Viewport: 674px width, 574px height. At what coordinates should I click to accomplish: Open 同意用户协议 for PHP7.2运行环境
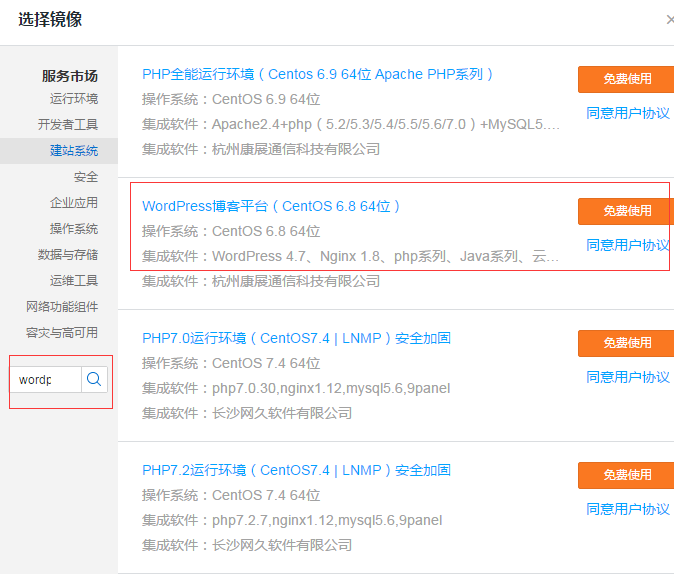(628, 509)
